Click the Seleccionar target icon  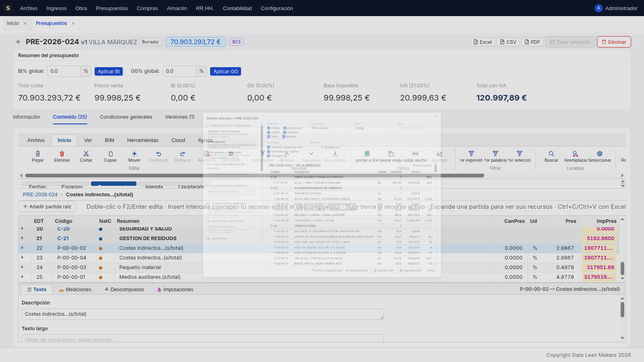600,154
